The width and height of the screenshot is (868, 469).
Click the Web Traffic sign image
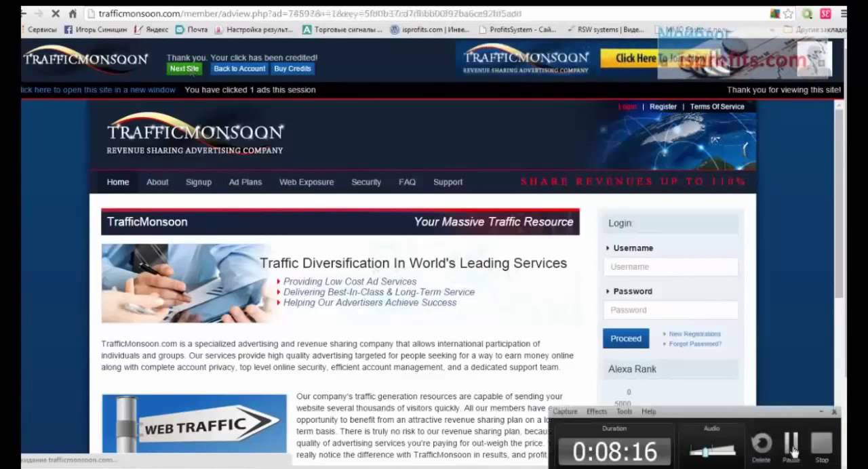tap(194, 424)
